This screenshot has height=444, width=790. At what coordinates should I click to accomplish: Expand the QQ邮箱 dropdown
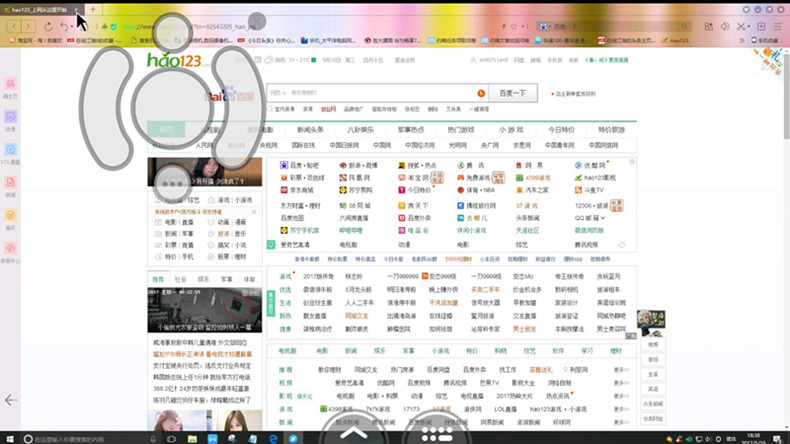tap(601, 217)
